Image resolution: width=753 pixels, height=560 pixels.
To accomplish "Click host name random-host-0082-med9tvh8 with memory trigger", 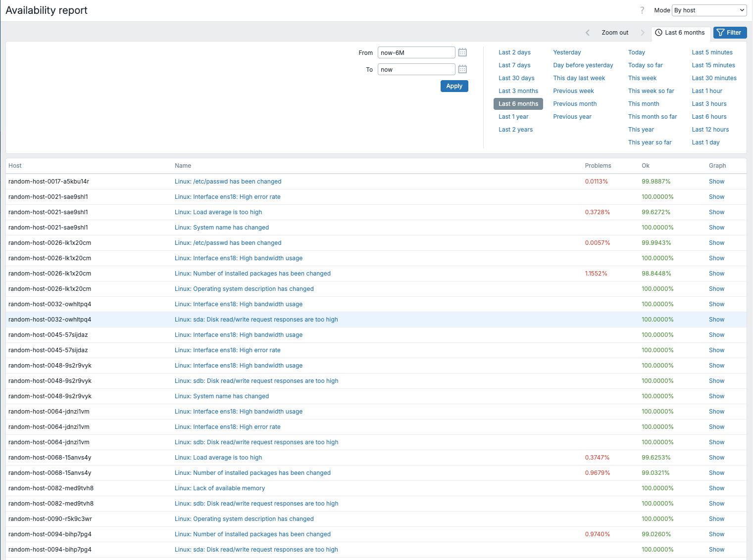I will point(51,488).
